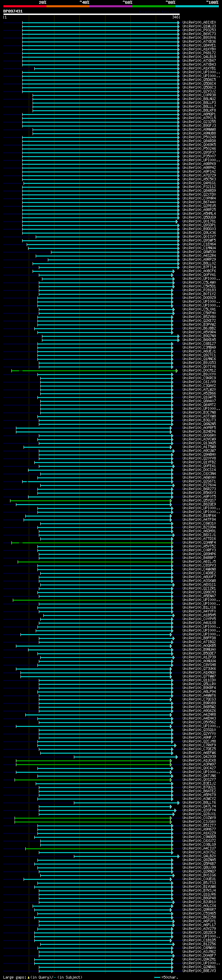Click the UniRef100_D0CM12 label
This screenshot has height=980, width=222.
(x=199, y=370)
